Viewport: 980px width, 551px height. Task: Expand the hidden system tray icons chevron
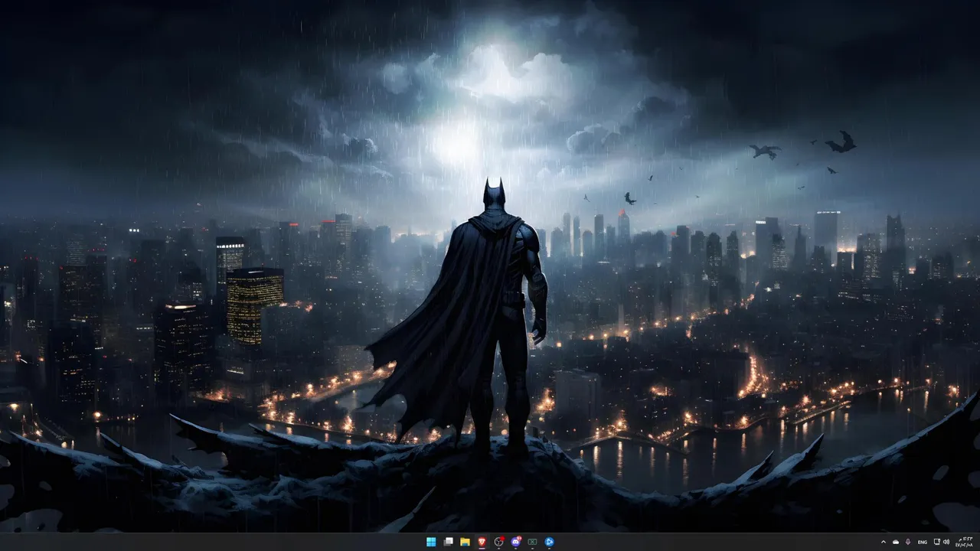click(884, 542)
